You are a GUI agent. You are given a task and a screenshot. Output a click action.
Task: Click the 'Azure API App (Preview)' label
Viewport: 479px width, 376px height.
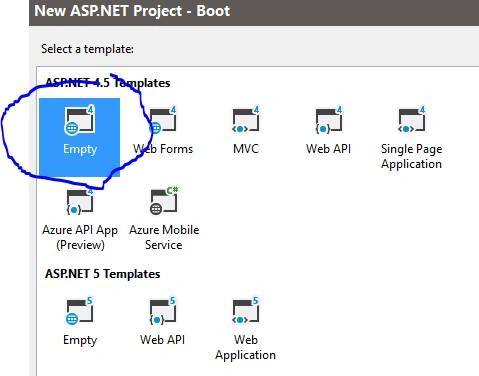80,237
